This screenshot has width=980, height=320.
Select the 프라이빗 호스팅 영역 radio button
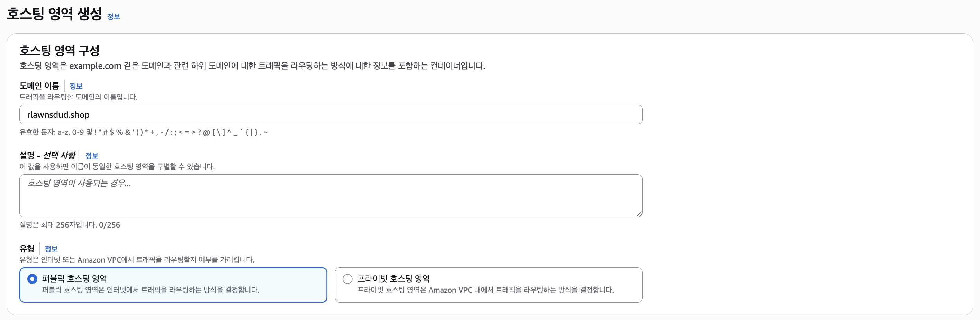[347, 279]
